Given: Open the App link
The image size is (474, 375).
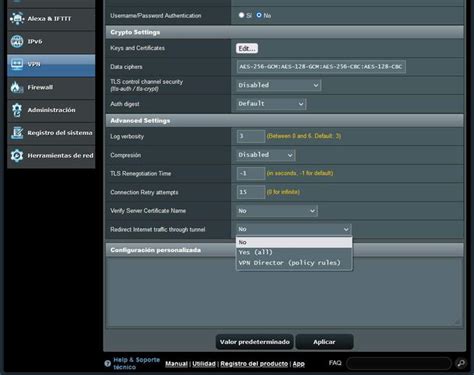Looking at the screenshot, I should pos(299,364).
